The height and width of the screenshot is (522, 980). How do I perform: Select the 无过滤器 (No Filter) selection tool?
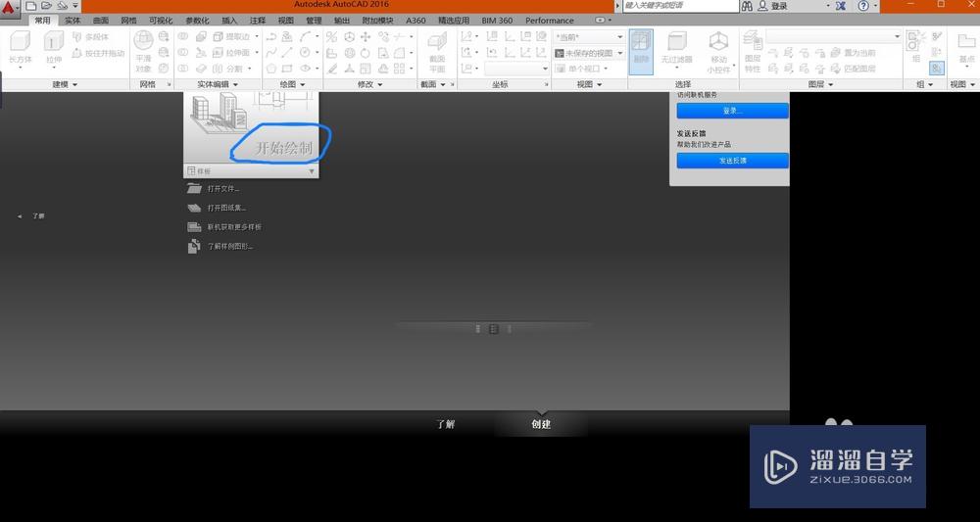click(x=677, y=50)
